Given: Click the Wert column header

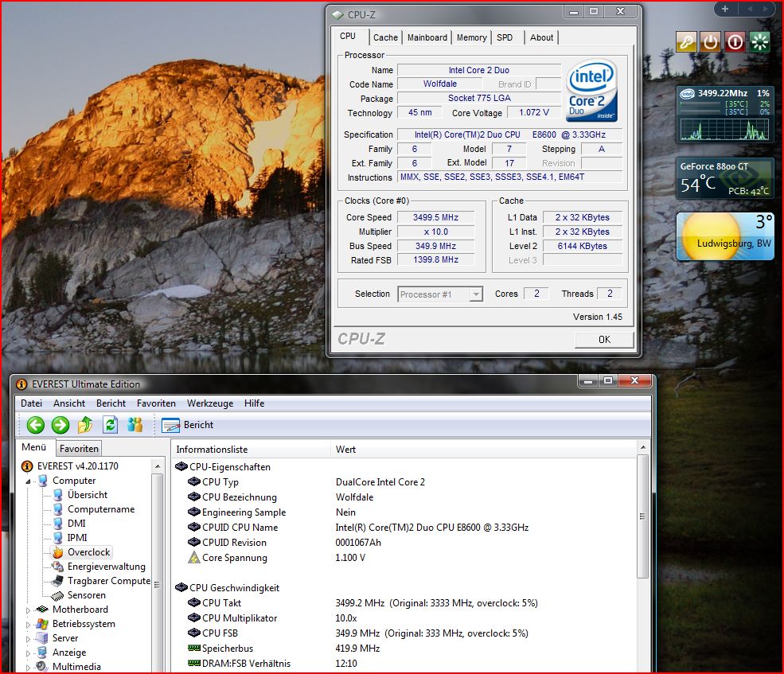Looking at the screenshot, I should pos(483,450).
